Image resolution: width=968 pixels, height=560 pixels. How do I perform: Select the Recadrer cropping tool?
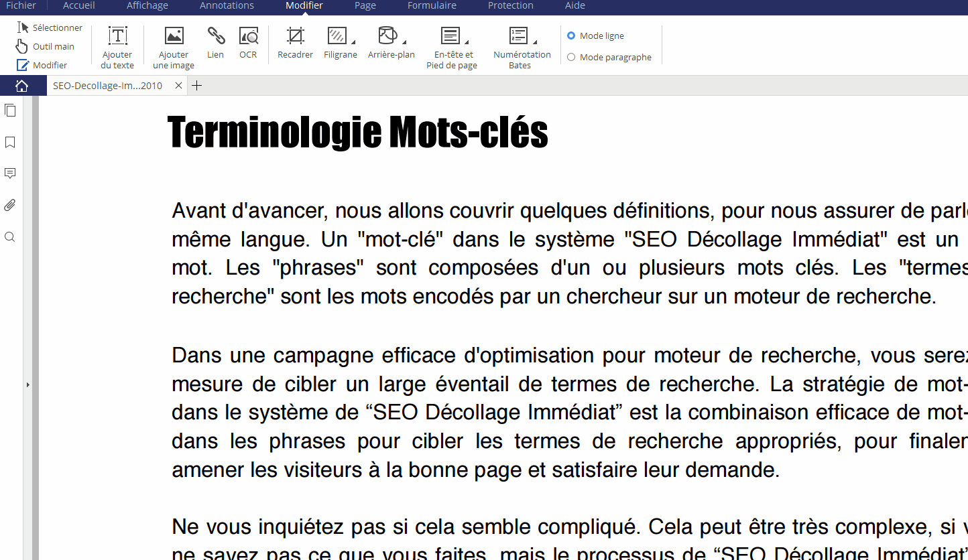point(295,42)
